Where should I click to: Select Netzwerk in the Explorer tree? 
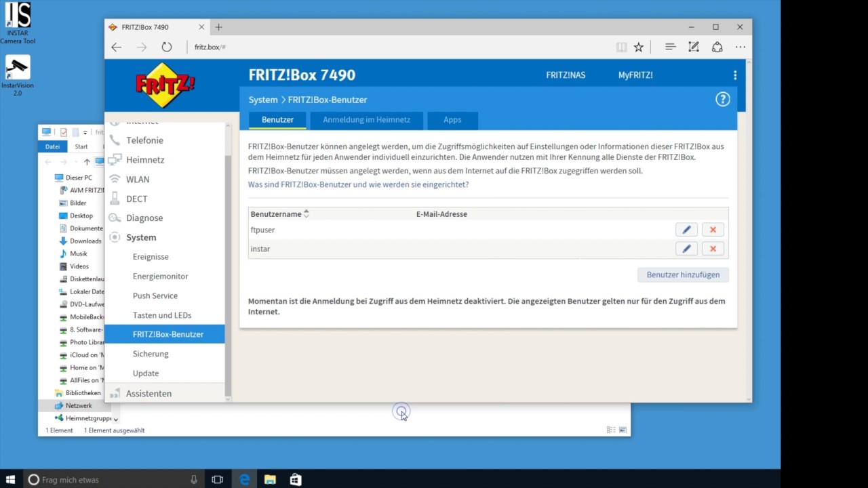(x=79, y=405)
